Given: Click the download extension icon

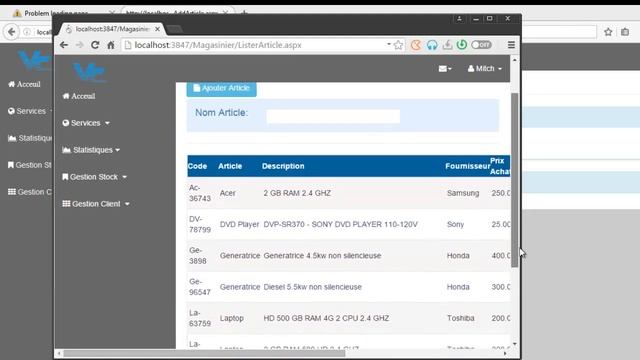Looking at the screenshot, I should point(447,45).
